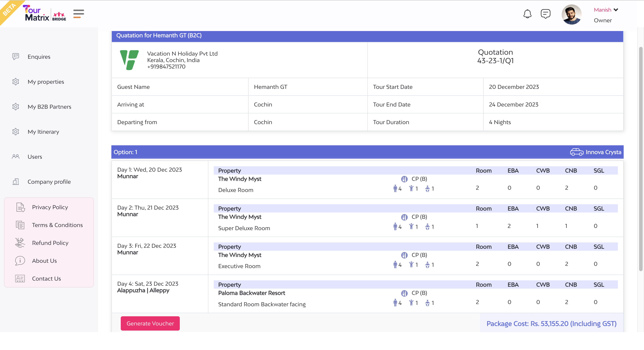
Task: Expand the Manish user dropdown arrow
Action: [616, 10]
